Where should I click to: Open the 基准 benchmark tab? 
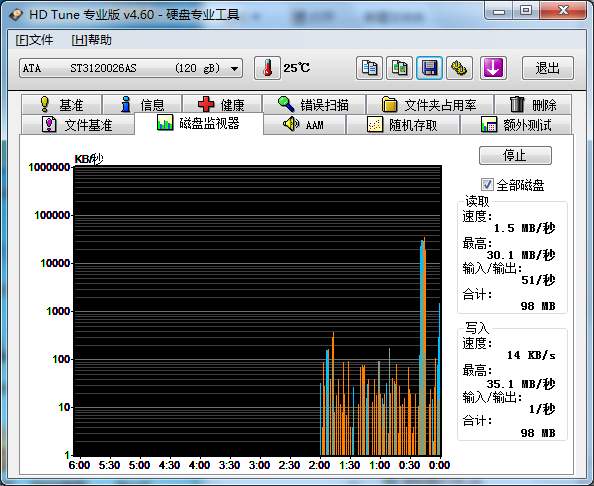click(61, 105)
